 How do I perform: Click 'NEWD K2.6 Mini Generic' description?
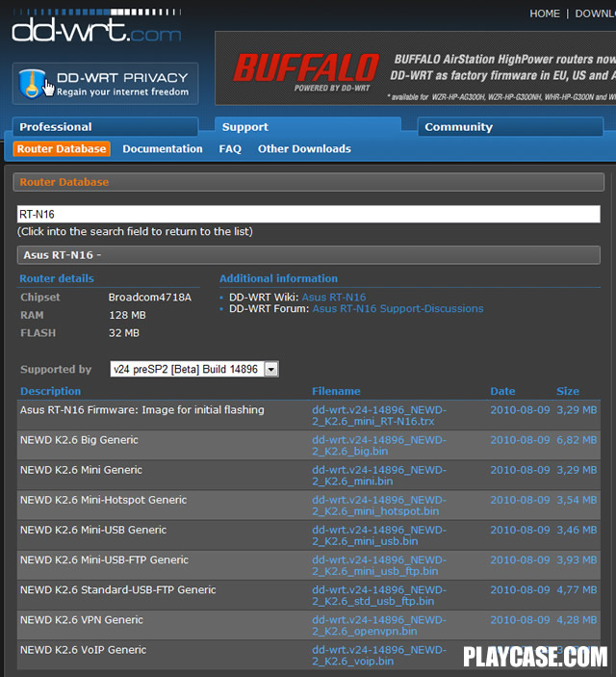point(81,470)
